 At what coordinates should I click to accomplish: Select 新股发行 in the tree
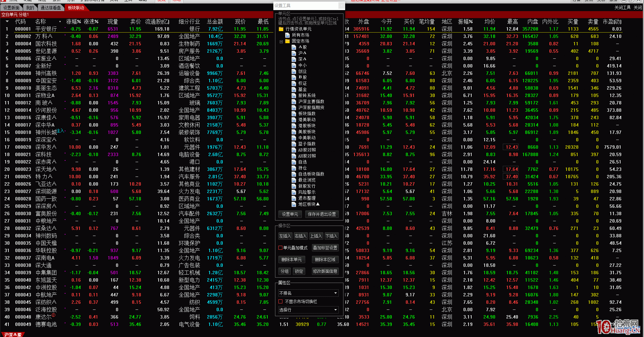(x=307, y=186)
